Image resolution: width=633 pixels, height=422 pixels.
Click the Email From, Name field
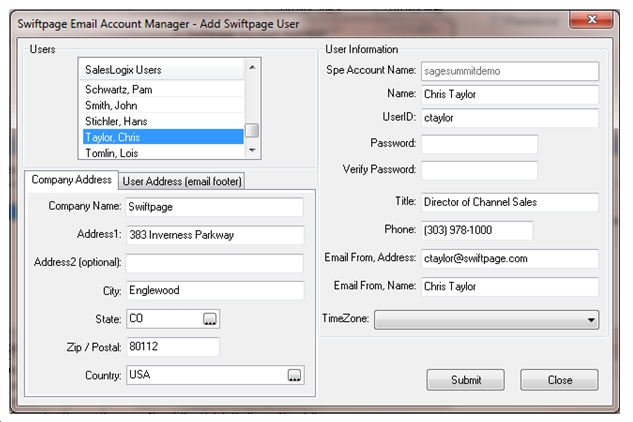510,287
